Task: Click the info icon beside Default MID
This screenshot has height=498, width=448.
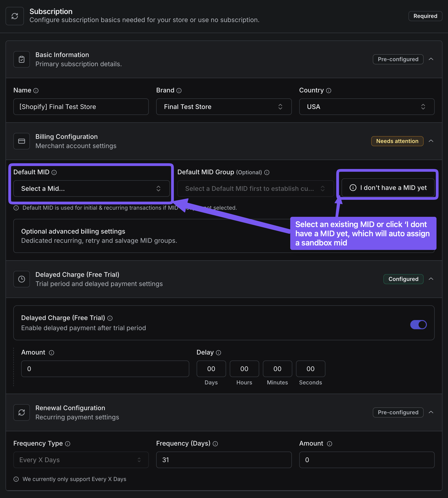Action: point(54,172)
